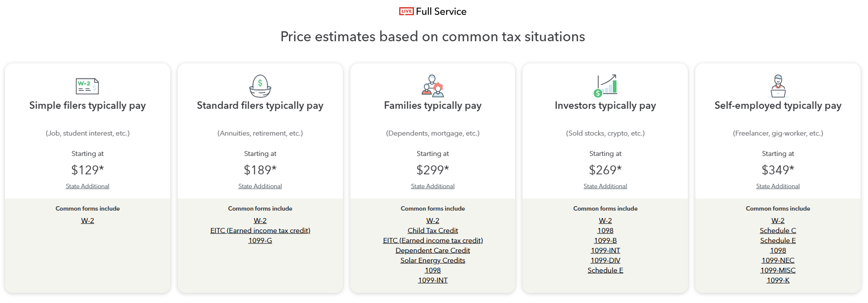
Task: Open the Child Tax Credit link
Action: pos(433,230)
